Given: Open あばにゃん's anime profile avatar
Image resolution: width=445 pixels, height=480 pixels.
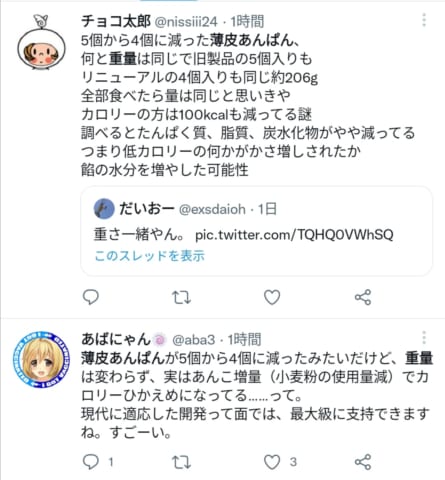Looking at the screenshot, I should coord(41,359).
